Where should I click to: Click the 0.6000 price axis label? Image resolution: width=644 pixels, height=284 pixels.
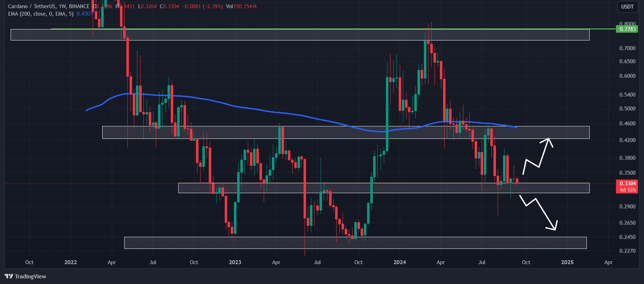click(627, 76)
